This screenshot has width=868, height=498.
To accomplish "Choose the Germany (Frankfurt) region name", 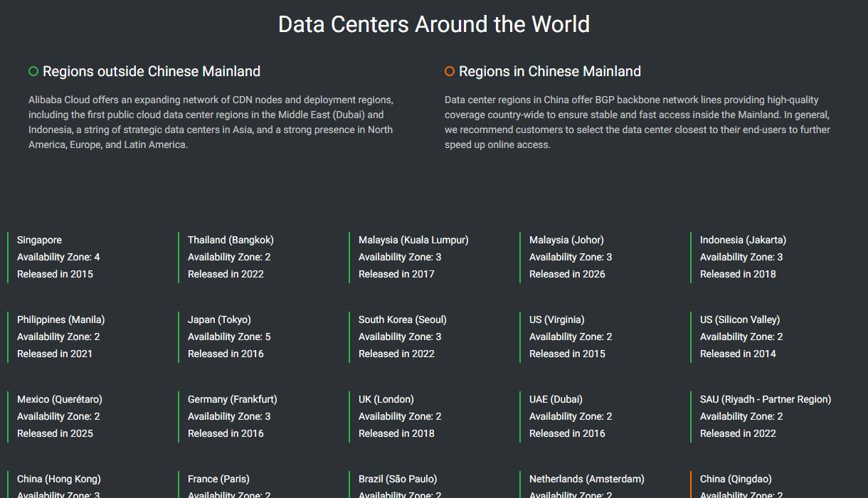I will (x=233, y=399).
